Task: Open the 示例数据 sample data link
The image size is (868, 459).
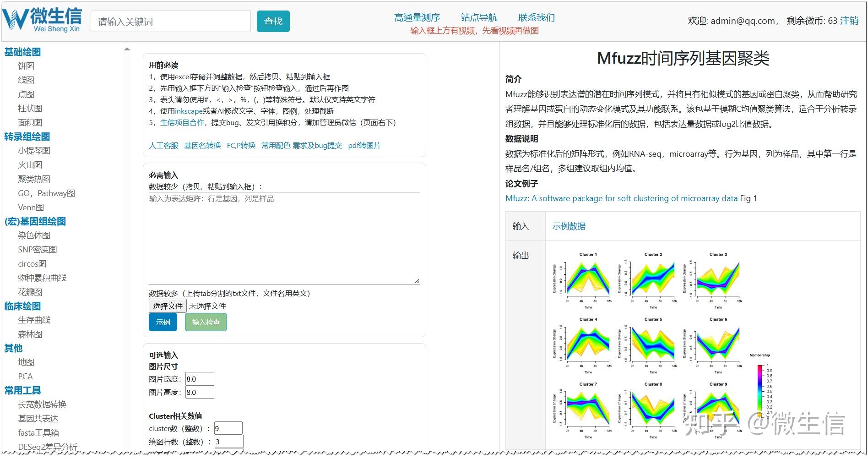Action: (x=569, y=226)
